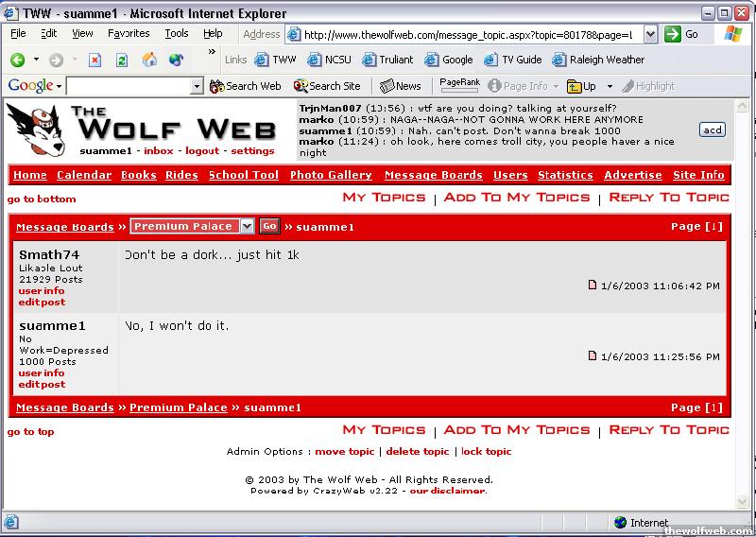Image resolution: width=756 pixels, height=537 pixels.
Task: Click the browser Back arrow button
Action: (x=18, y=60)
